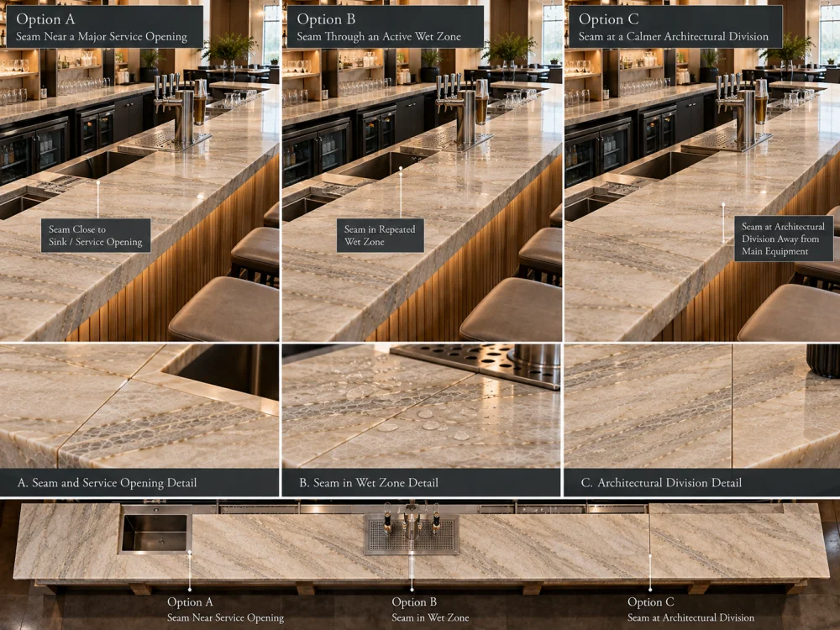
Task: Click caption 'A. Seam and Service Opening Detail'
Action: tap(107, 483)
